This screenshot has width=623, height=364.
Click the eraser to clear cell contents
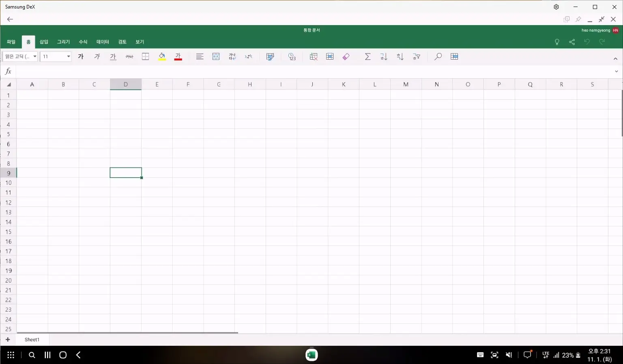(x=346, y=56)
